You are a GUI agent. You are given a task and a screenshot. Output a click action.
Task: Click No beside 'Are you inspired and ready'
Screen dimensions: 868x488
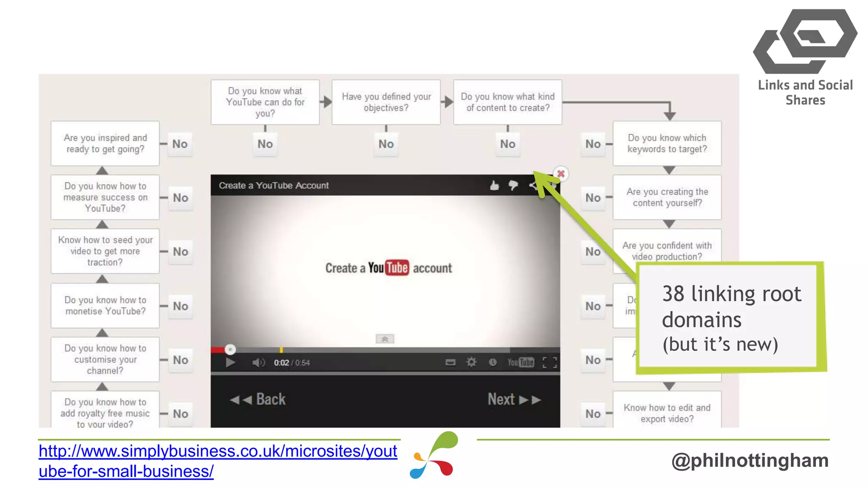(x=180, y=144)
